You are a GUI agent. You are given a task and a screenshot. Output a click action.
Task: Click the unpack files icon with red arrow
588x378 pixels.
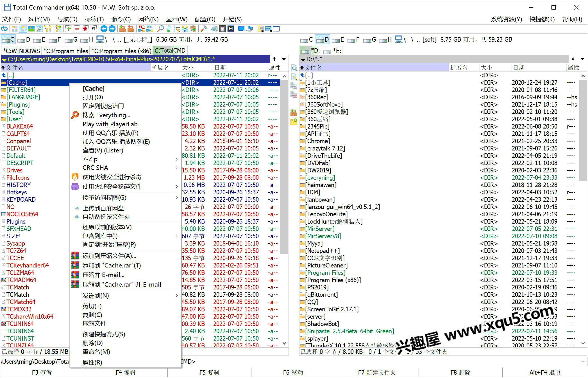pos(131,29)
